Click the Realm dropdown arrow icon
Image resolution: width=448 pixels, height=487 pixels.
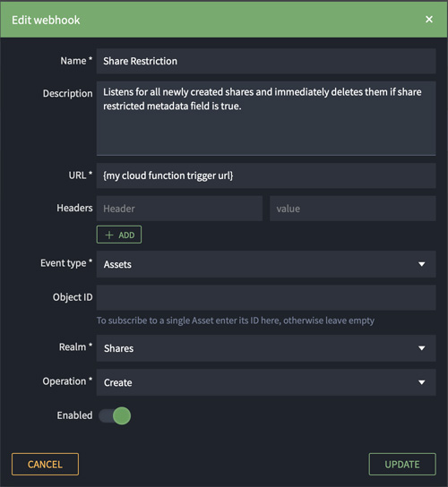(x=422, y=348)
